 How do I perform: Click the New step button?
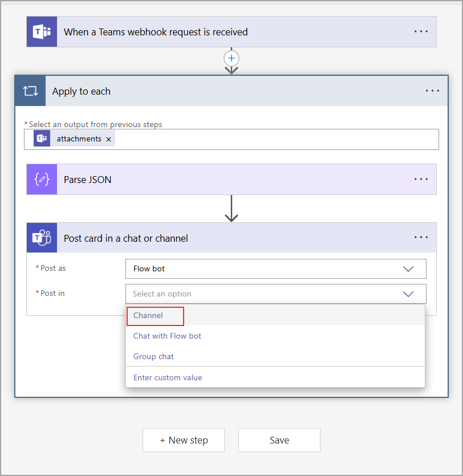183,440
